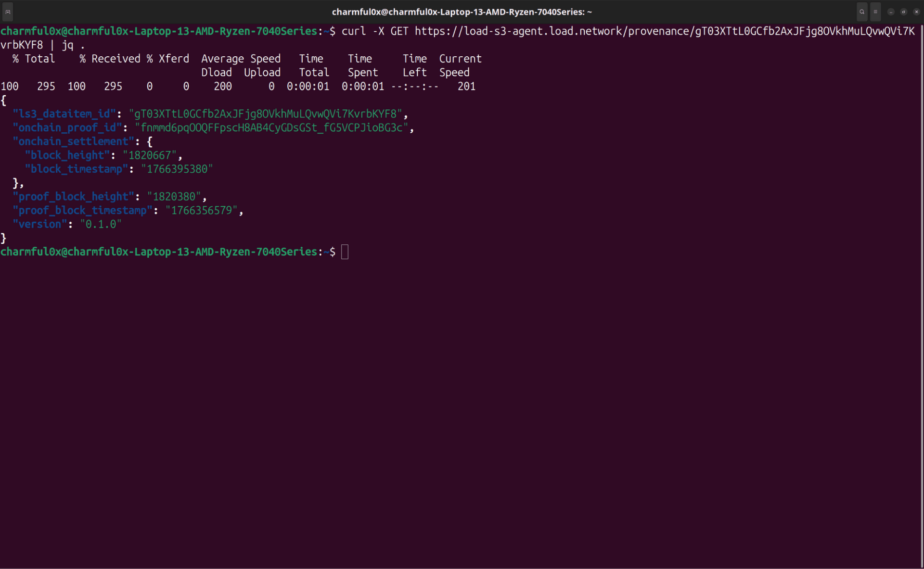
Task: Click the magnifier icon in the header bar
Action: click(x=862, y=12)
